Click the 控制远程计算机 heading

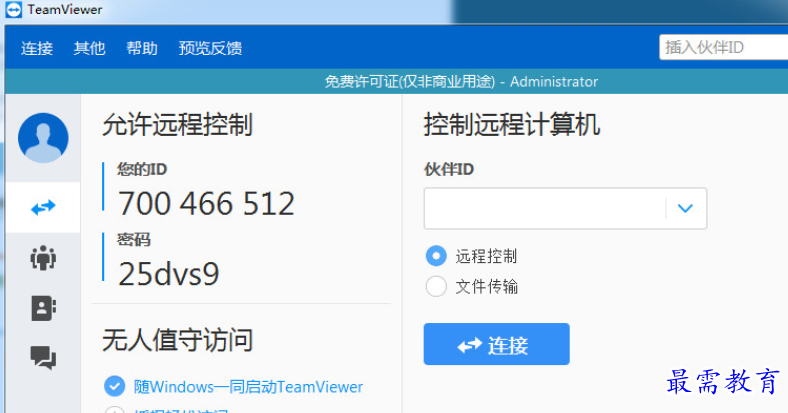coord(512,125)
